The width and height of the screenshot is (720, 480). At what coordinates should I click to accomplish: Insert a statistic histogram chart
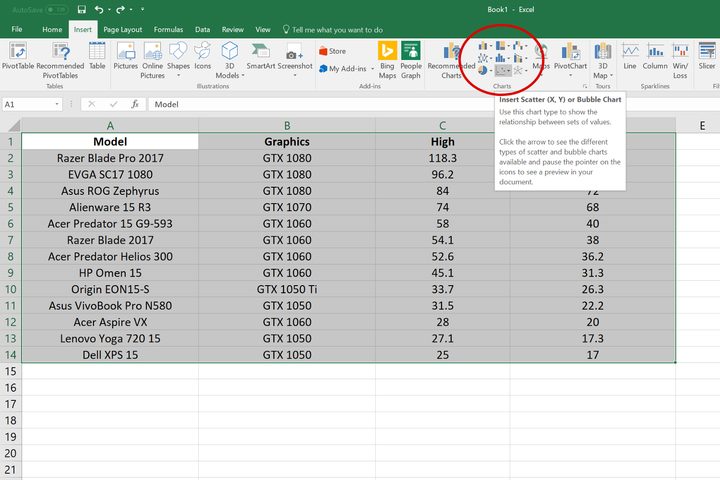point(503,58)
